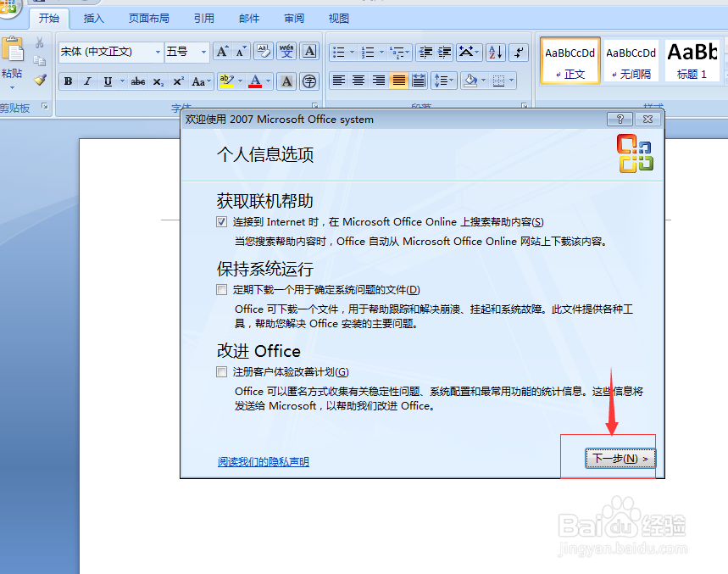
Task: Click the Shrink Font icon
Action: pyautogui.click(x=241, y=51)
